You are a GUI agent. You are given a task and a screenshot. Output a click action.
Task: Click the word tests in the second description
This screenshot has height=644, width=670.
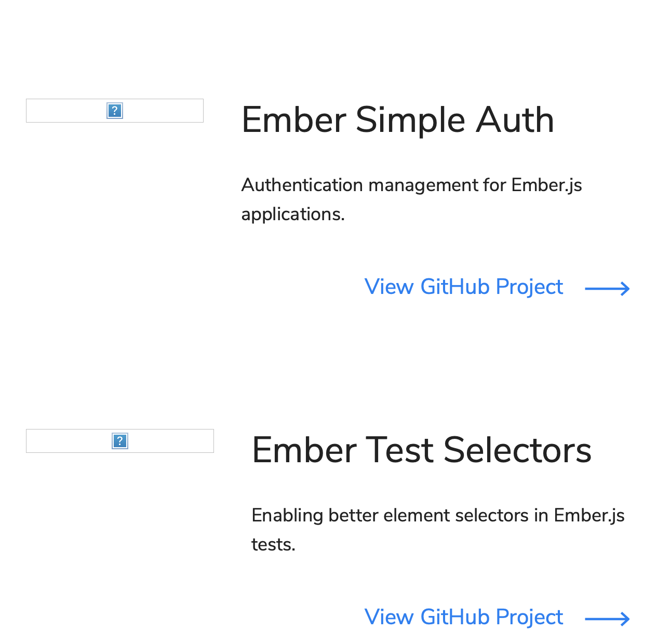pyautogui.click(x=272, y=544)
